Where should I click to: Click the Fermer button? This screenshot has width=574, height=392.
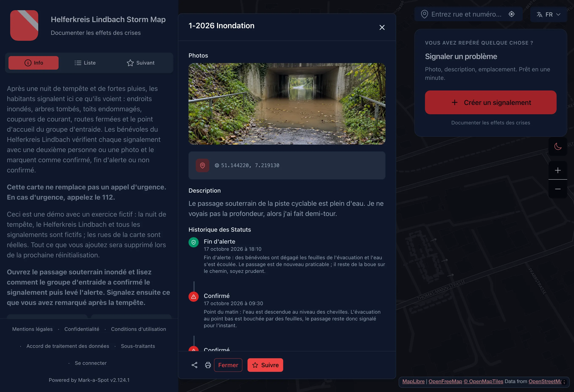[228, 365]
